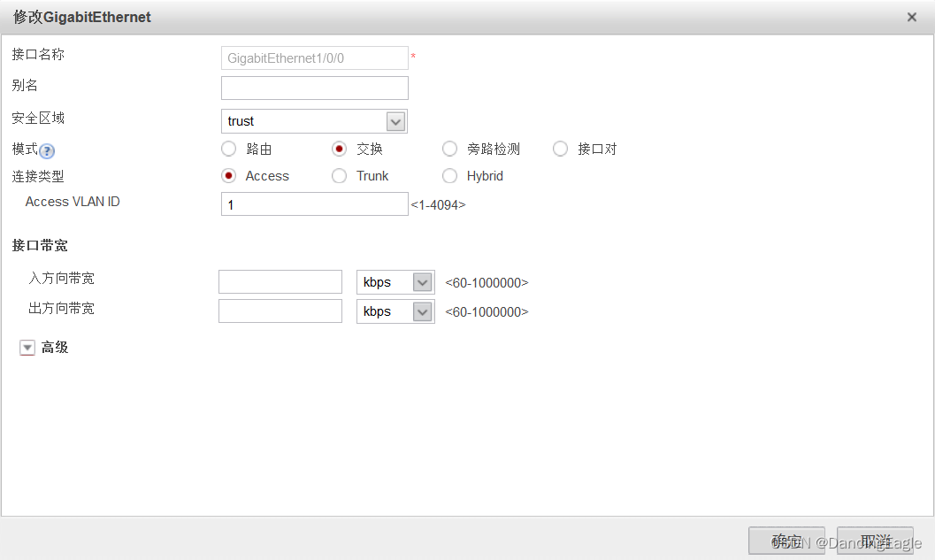
Task: Focus the 入方向带宽 value field
Action: tap(280, 281)
